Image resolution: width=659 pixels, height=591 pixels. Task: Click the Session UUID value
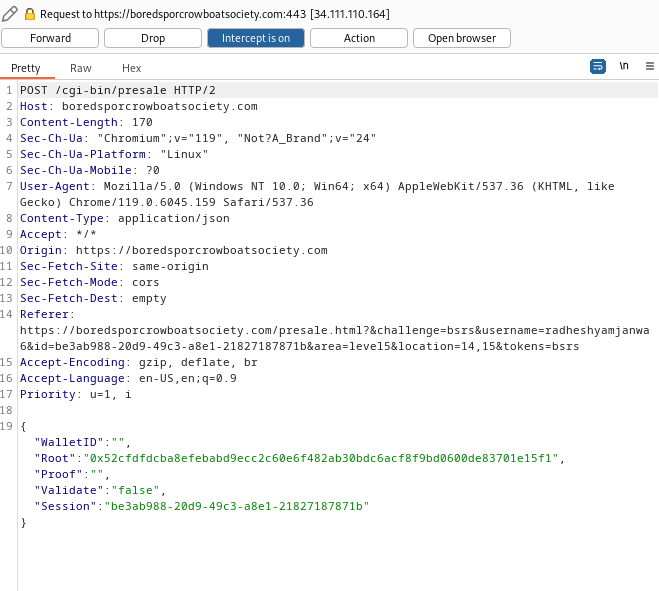point(237,506)
